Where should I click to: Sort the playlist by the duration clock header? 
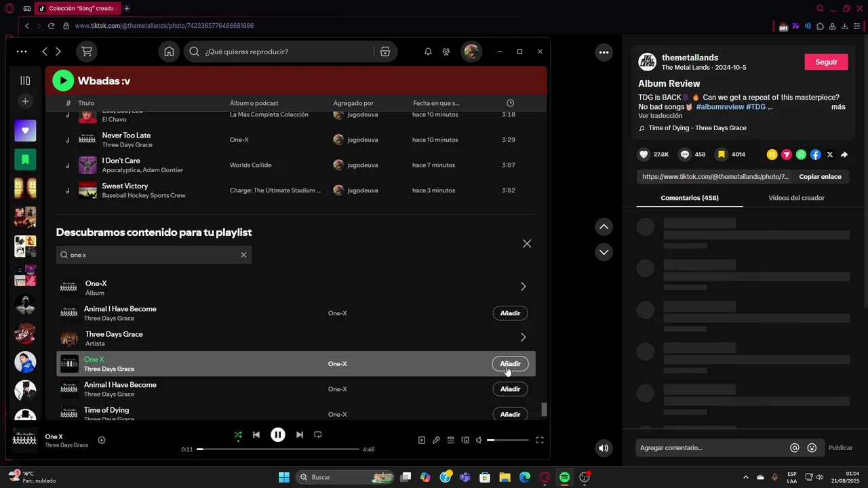click(x=511, y=103)
